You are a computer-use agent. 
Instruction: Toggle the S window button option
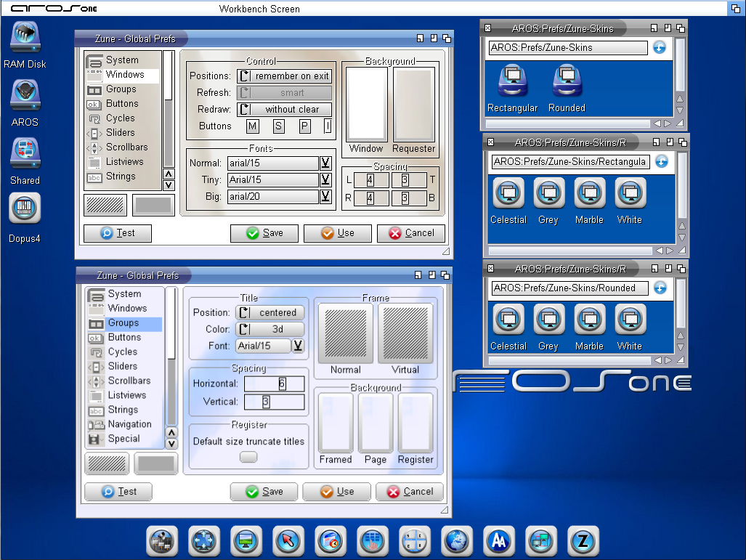[278, 126]
